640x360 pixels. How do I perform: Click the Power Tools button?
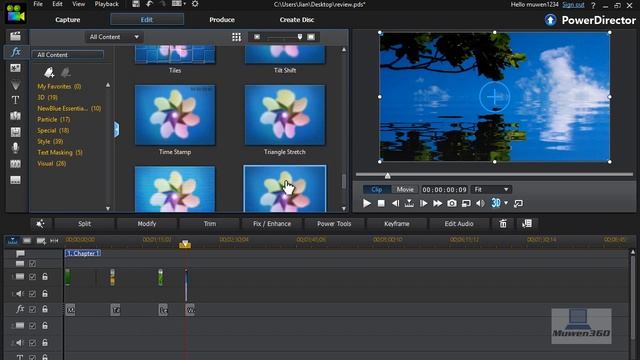coord(334,224)
